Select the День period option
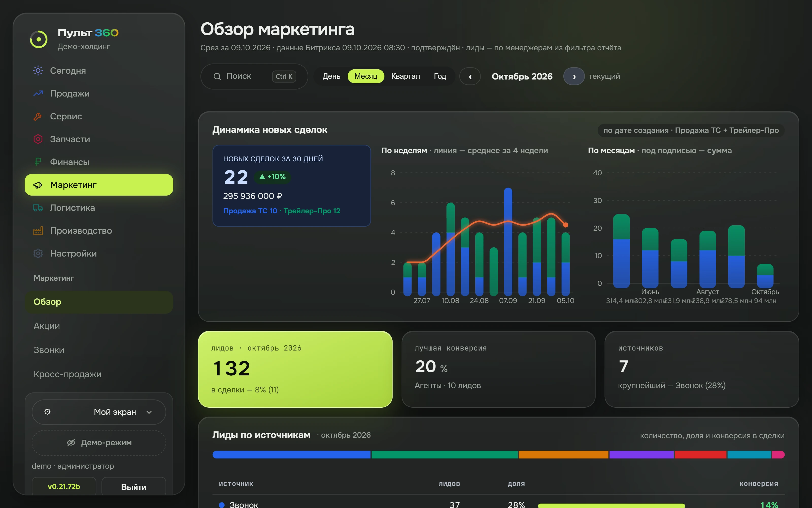Viewport: 812px width, 508px height. coord(331,76)
